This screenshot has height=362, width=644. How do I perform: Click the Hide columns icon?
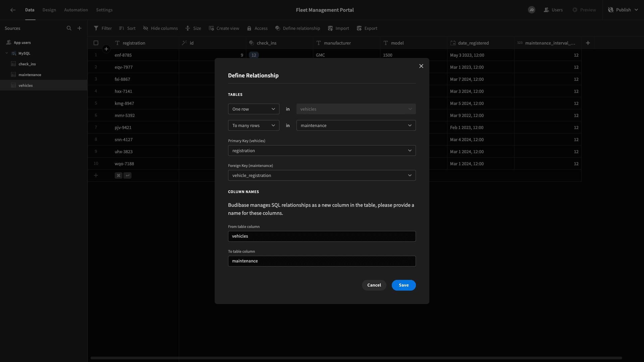tap(146, 28)
